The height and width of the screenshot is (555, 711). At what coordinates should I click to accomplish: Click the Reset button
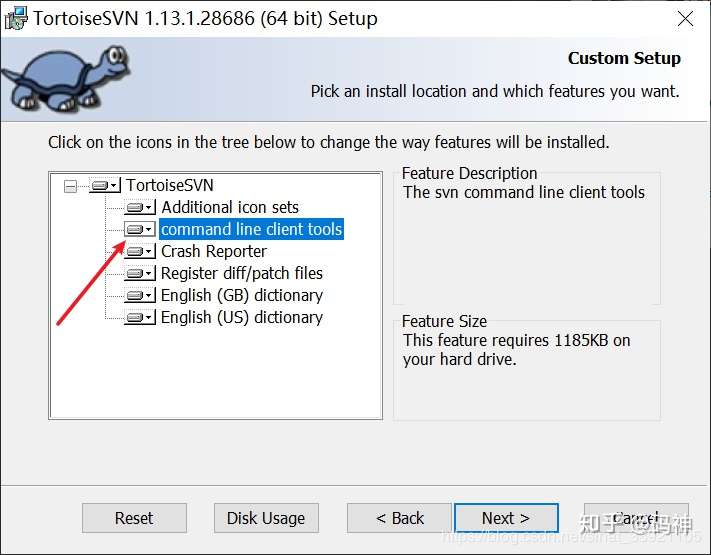[134, 518]
